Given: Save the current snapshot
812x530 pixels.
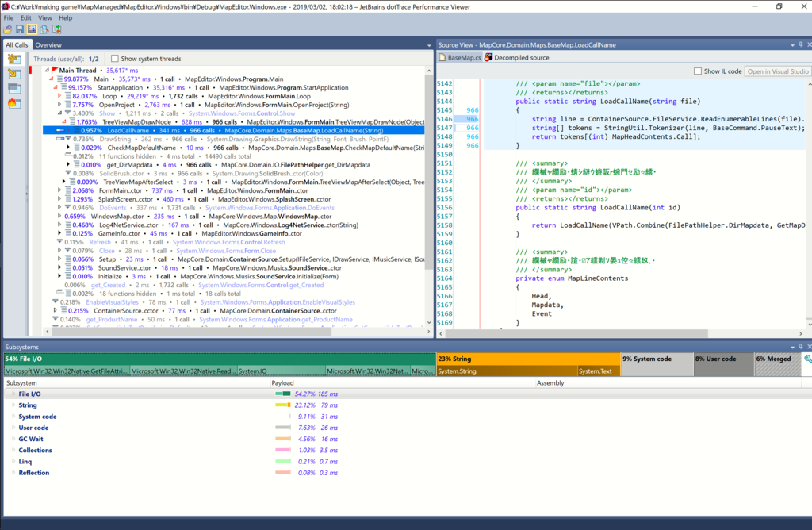Looking at the screenshot, I should [x=20, y=29].
